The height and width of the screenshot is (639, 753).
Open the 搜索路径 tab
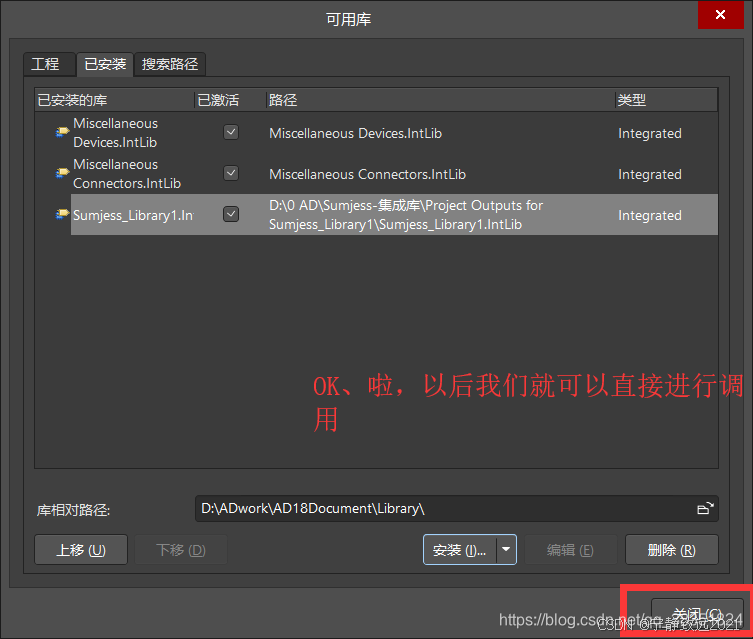[x=170, y=64]
